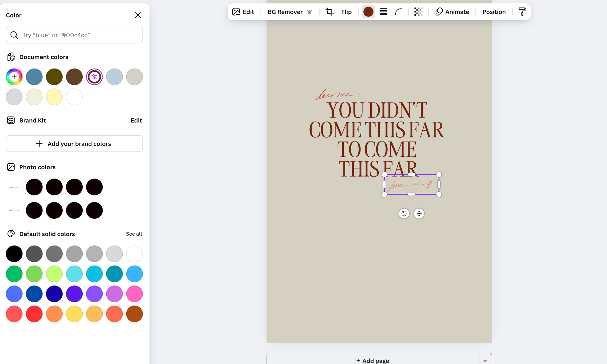The width and height of the screenshot is (607, 364).
Task: Close the Color panel
Action: 138,15
